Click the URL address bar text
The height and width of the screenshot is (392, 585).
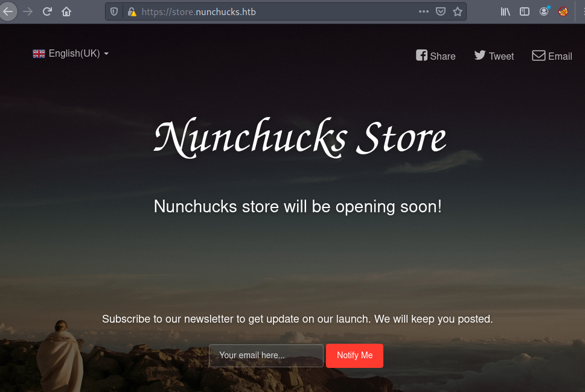[199, 11]
